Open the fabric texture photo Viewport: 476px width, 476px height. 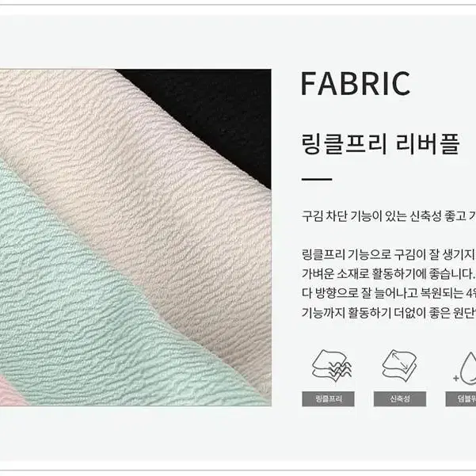[x=135, y=238]
